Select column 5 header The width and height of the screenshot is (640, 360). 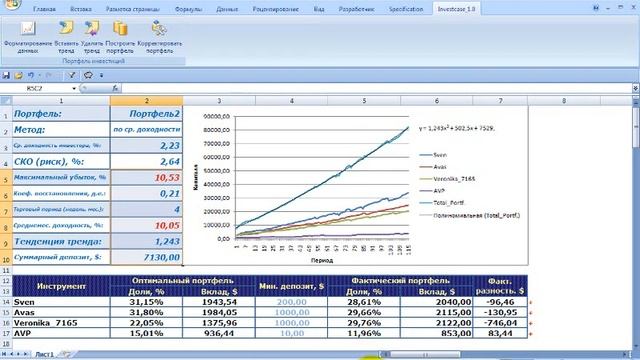(364, 100)
